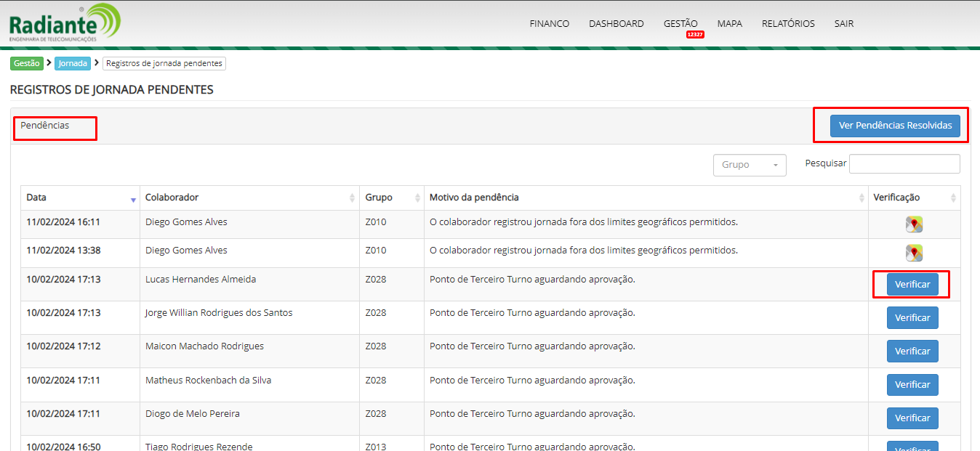Viewport: 980px width, 451px height.
Task: Open map icon for 11/02/2024 16:11 record
Action: [914, 224]
